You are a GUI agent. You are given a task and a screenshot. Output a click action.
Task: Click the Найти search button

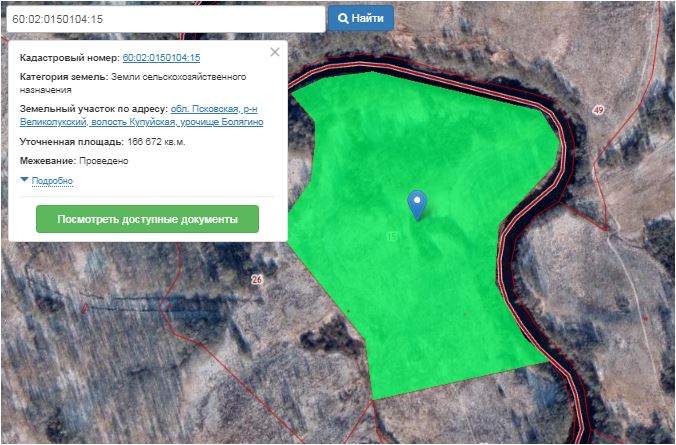point(361,18)
